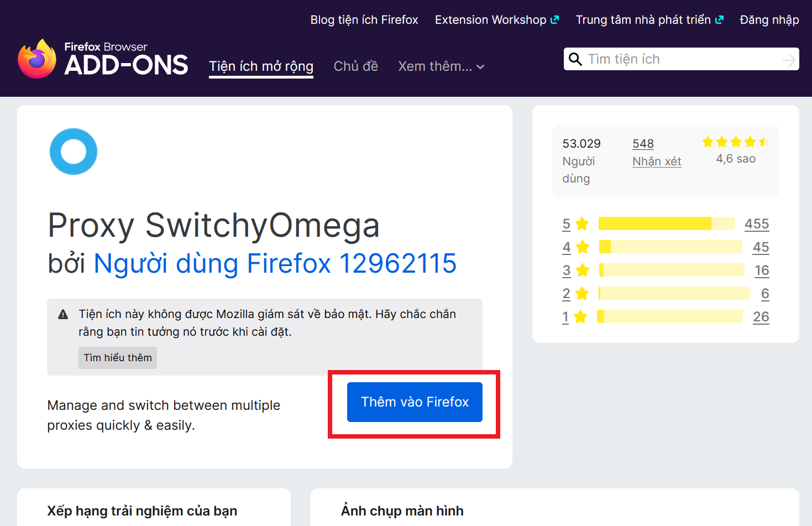Click the 4,6 star rating icons

click(x=736, y=142)
